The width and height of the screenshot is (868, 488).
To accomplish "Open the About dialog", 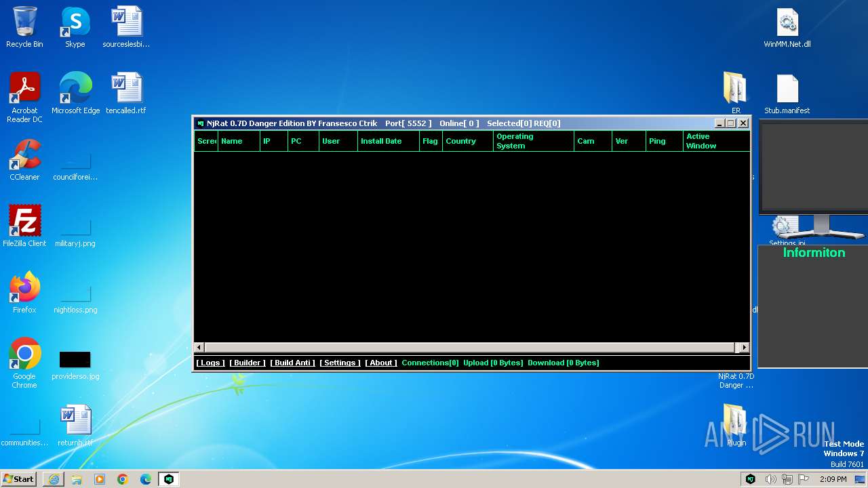I will tap(381, 363).
